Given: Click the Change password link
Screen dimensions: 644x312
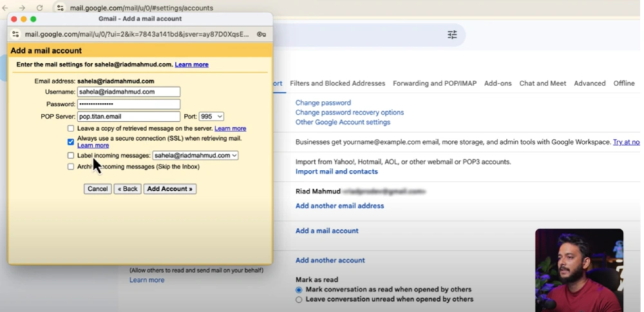Looking at the screenshot, I should [323, 102].
